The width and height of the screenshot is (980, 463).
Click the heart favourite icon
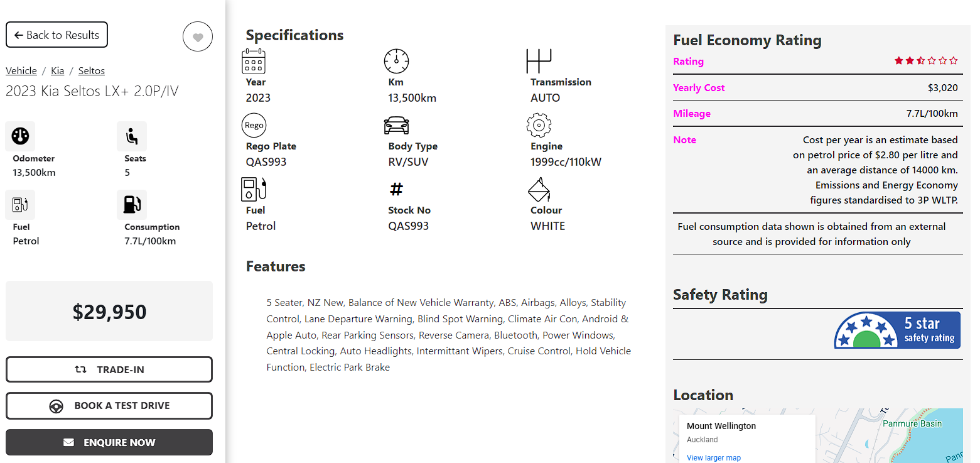[x=198, y=37]
